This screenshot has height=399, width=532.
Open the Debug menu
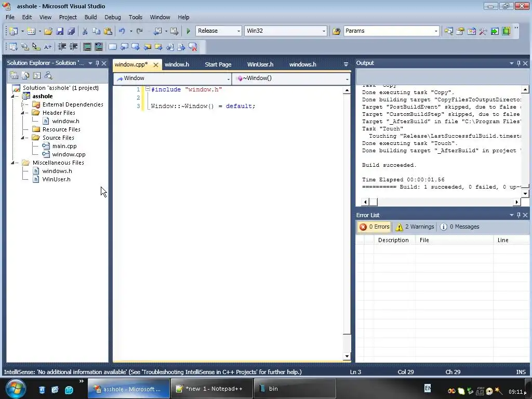pos(113,17)
